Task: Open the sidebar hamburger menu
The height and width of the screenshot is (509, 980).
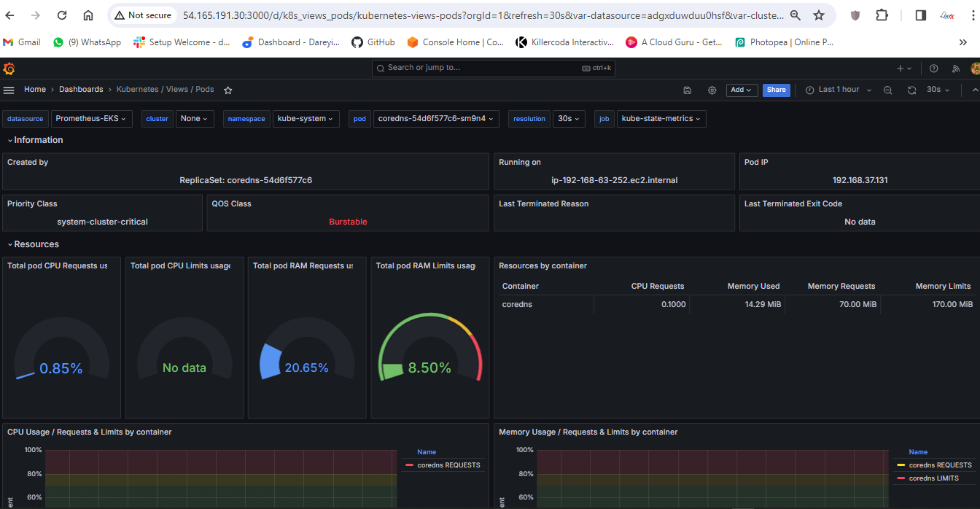Action: 9,90
